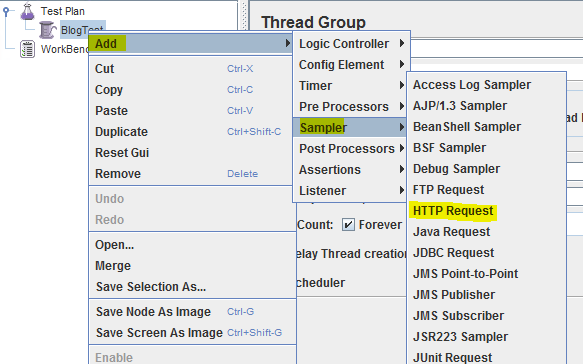Add an Access Log Sampler
The height and width of the screenshot is (364, 583).
click(x=486, y=85)
